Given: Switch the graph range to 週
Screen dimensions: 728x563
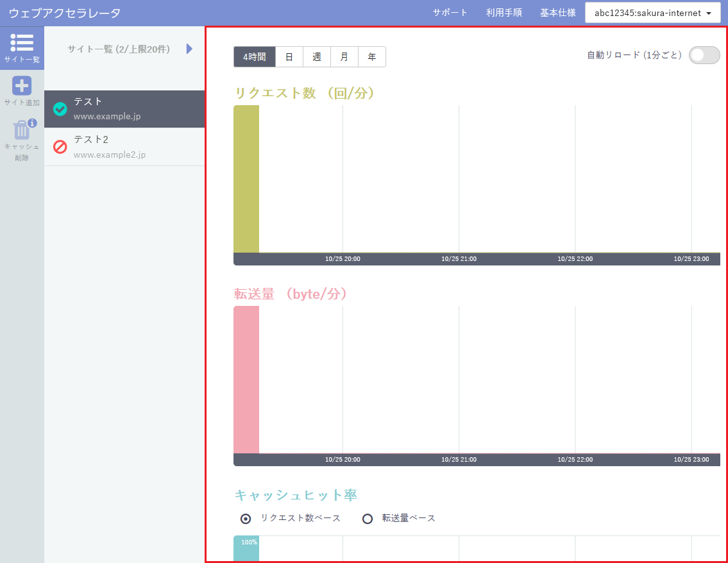Looking at the screenshot, I should tap(317, 57).
